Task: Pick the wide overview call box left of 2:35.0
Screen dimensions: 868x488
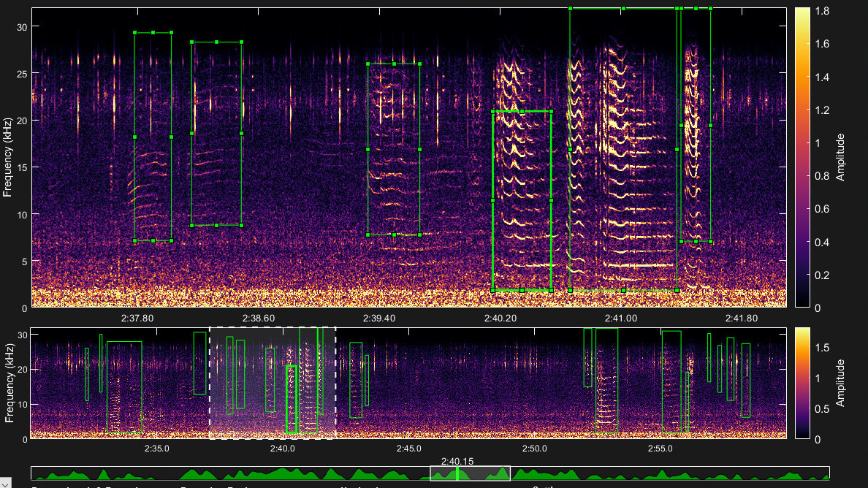Action: [x=124, y=387]
